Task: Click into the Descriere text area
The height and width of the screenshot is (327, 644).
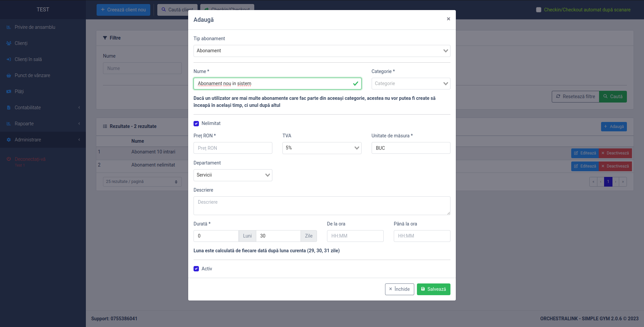Action: point(322,205)
